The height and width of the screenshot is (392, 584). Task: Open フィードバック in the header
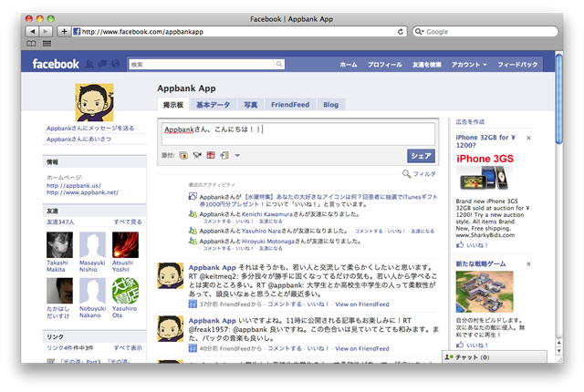point(517,65)
